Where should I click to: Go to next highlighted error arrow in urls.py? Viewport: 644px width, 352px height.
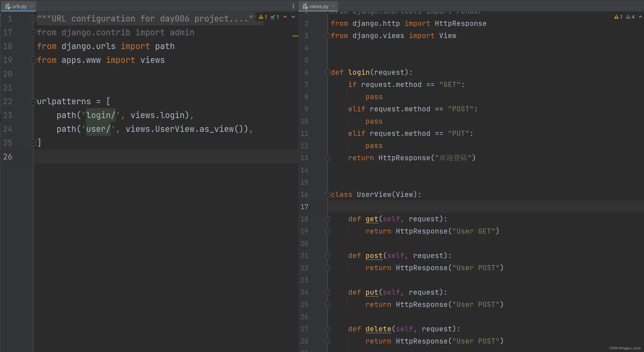point(293,17)
